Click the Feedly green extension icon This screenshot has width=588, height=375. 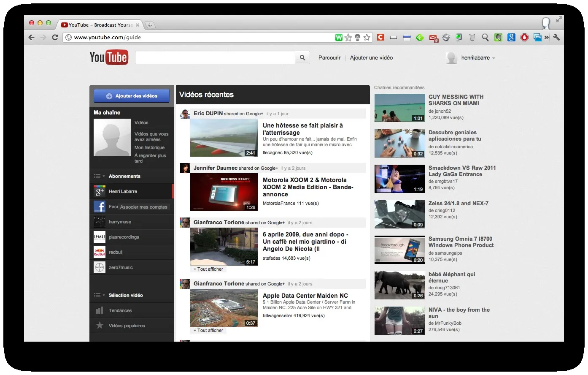click(x=420, y=38)
